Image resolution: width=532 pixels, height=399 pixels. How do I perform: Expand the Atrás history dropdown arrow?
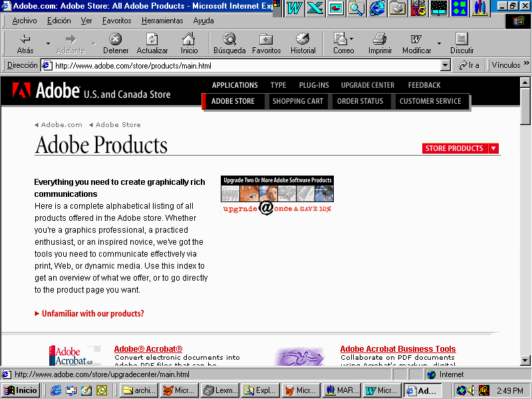[x=48, y=45]
